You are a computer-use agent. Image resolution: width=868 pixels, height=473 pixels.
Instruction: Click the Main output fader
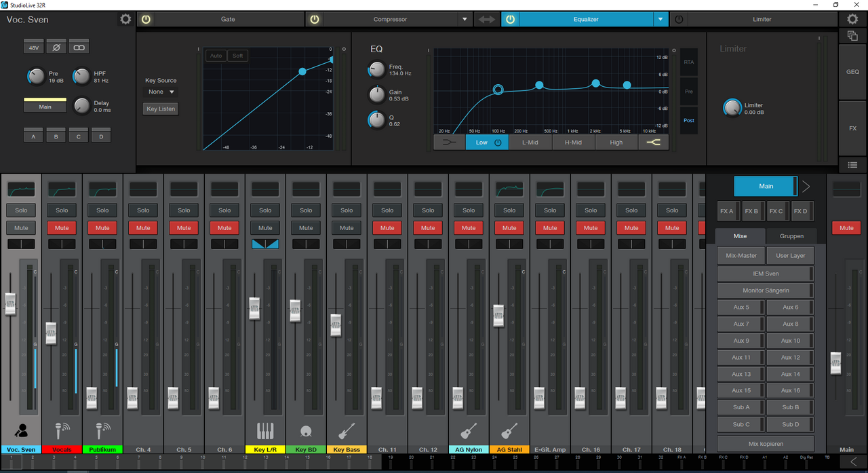[x=835, y=363]
